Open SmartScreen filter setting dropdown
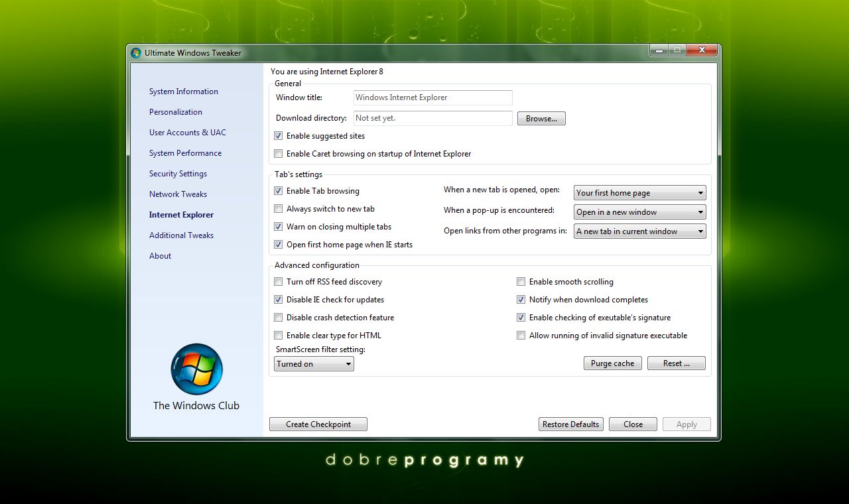The width and height of the screenshot is (849, 504). pyautogui.click(x=314, y=364)
